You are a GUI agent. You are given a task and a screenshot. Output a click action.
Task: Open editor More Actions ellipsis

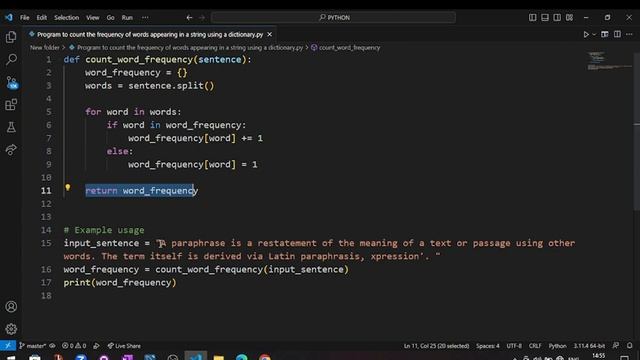click(x=629, y=34)
